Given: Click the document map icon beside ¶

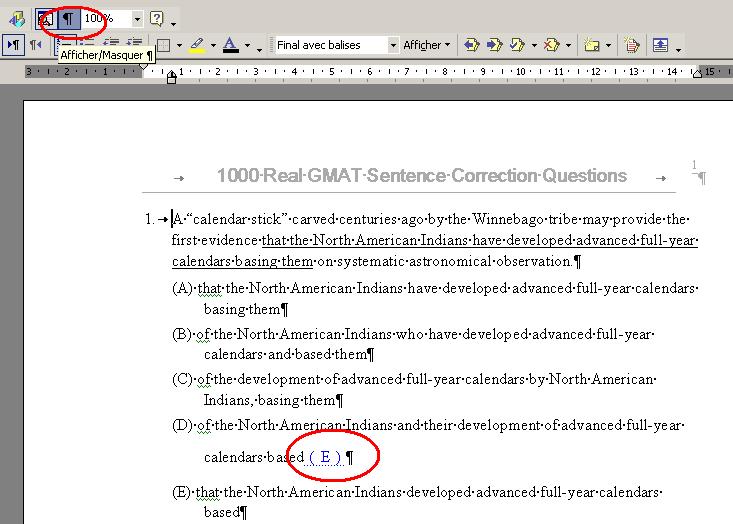Looking at the screenshot, I should pyautogui.click(x=46, y=18).
